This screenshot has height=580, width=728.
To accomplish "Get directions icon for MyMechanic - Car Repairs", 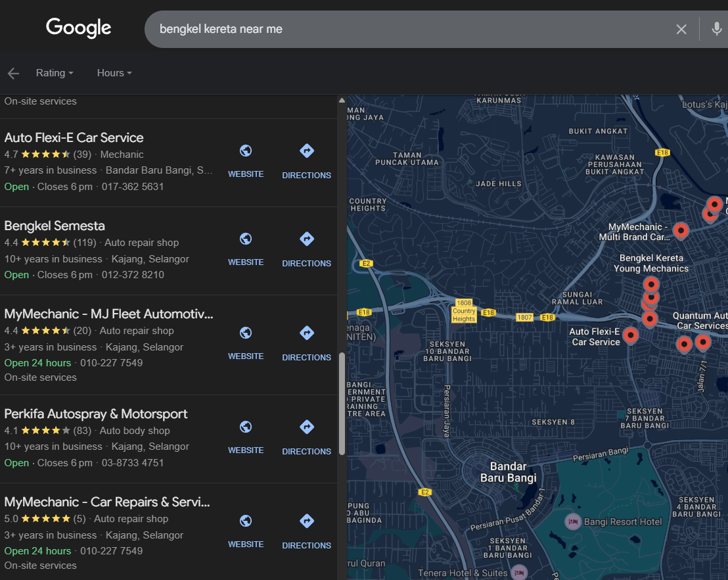I will 307,521.
